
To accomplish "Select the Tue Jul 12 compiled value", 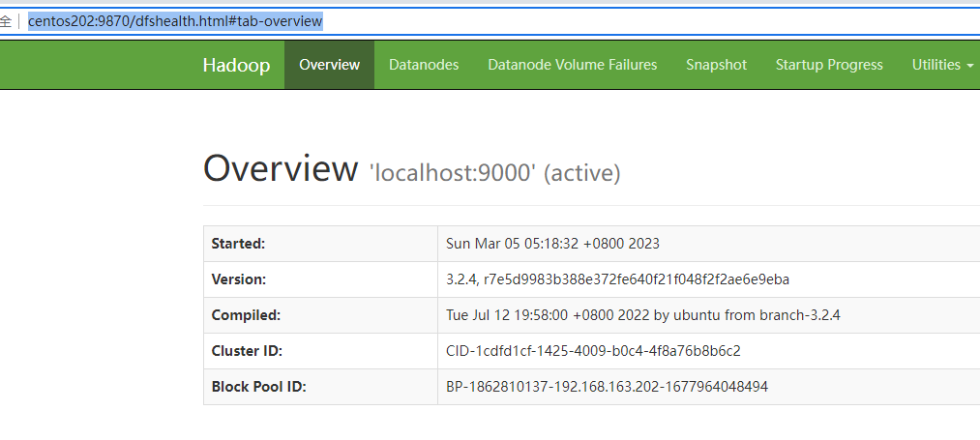I will pos(643,315).
